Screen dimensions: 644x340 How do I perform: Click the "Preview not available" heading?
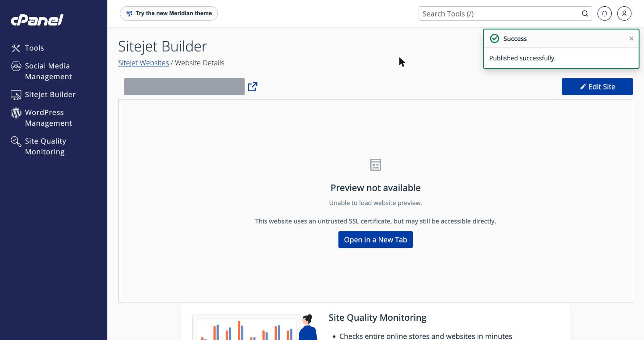(x=376, y=187)
